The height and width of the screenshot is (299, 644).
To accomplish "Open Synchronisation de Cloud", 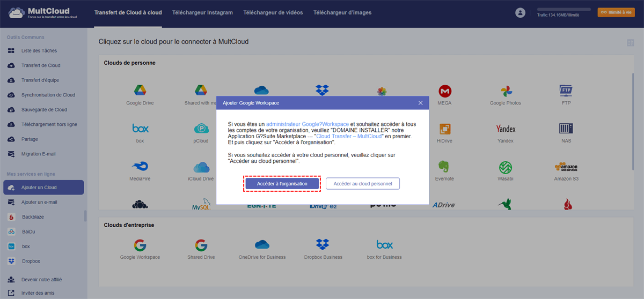I will coord(48,95).
